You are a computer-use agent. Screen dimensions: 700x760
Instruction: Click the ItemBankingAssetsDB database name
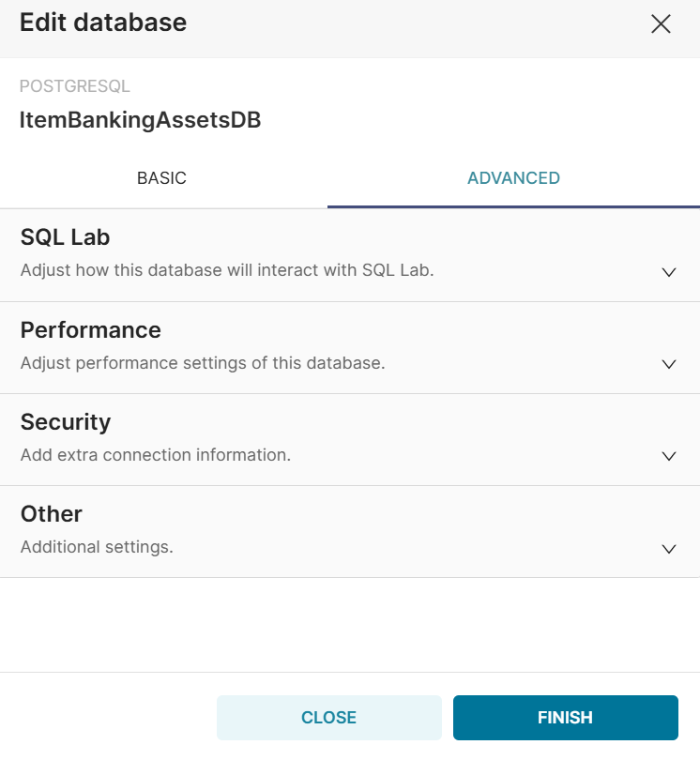[140, 120]
